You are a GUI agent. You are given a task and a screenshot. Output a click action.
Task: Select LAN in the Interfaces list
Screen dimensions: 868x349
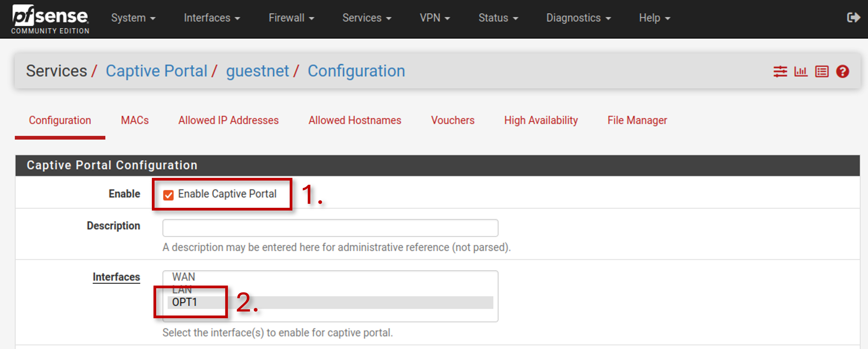point(330,289)
